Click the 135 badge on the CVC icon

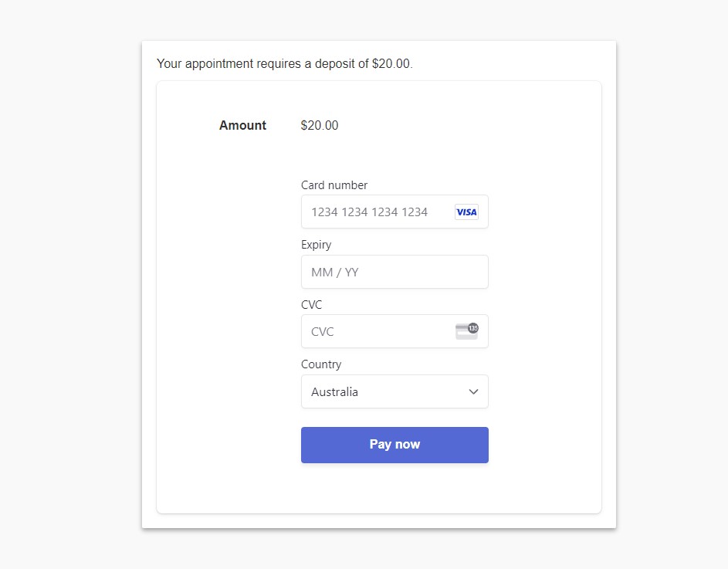pos(473,327)
